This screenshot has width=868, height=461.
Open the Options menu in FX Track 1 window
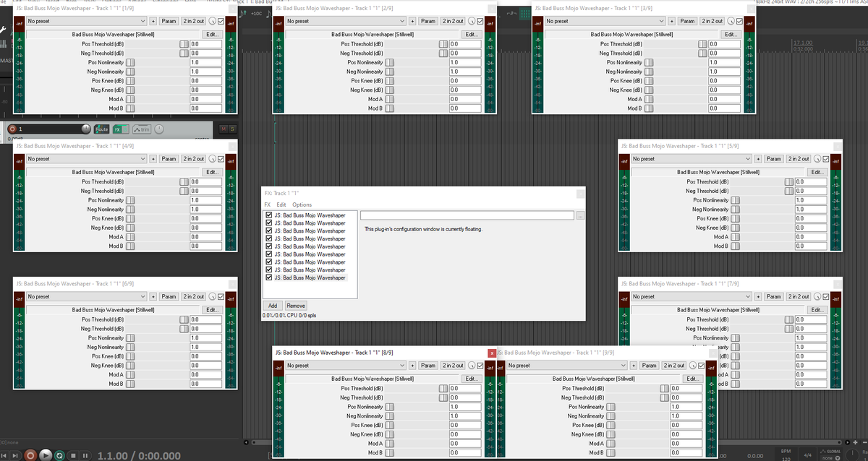(302, 204)
